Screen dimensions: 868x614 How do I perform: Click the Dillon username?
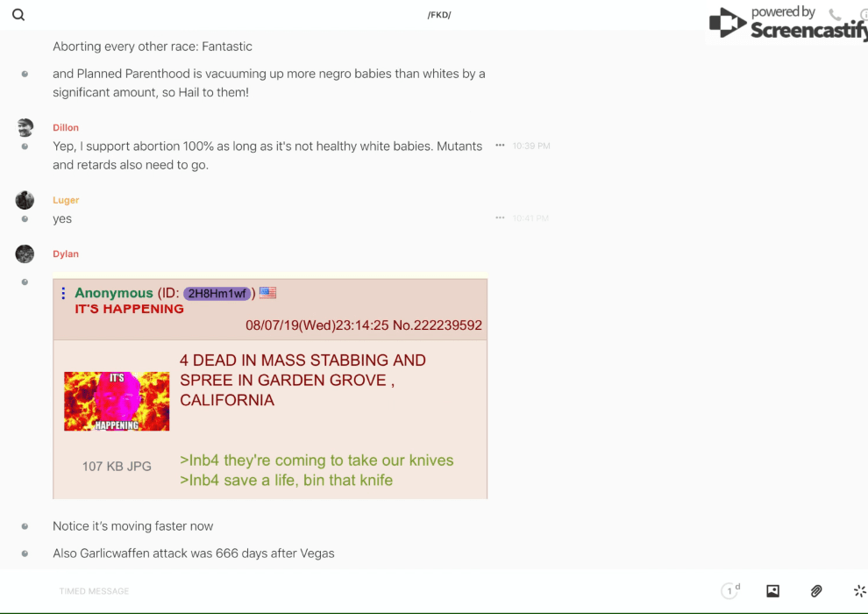pos(66,127)
